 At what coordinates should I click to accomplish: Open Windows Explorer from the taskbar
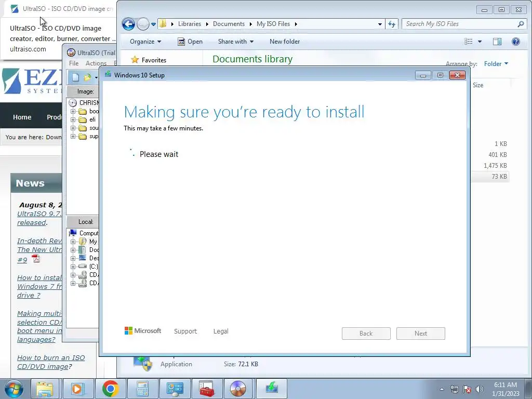click(45, 389)
